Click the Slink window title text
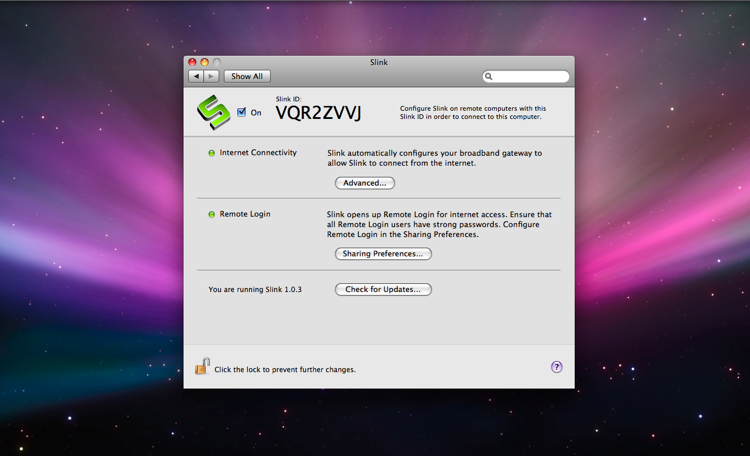 (x=379, y=62)
